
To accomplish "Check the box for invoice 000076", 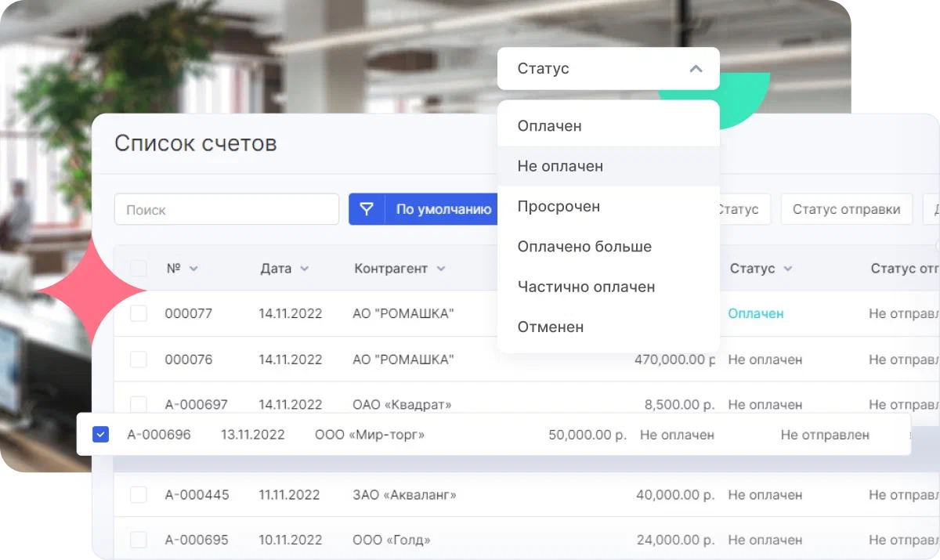I will pos(139,359).
